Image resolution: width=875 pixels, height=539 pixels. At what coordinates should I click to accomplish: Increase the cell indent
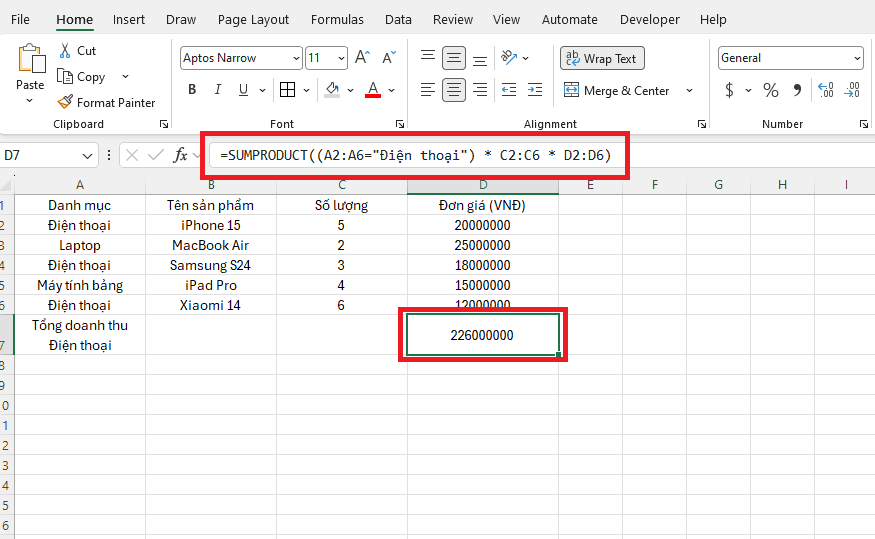(x=535, y=90)
